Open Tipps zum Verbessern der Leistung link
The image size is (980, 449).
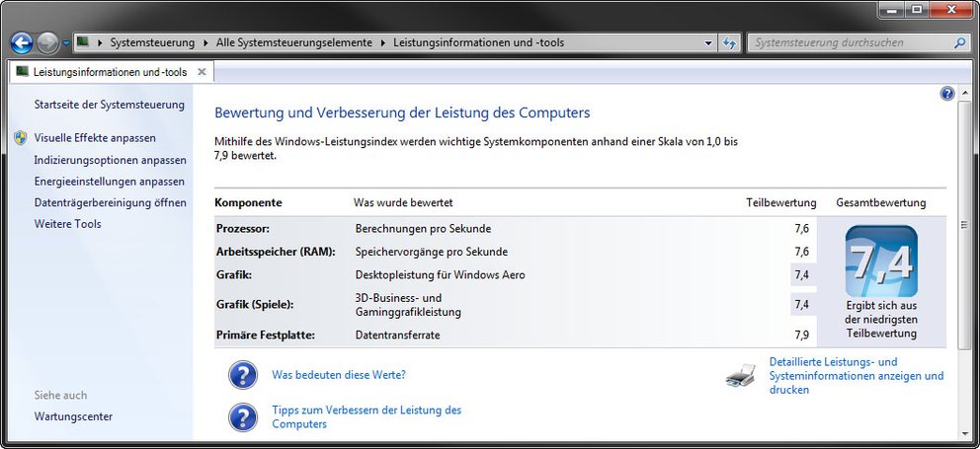click(x=367, y=417)
